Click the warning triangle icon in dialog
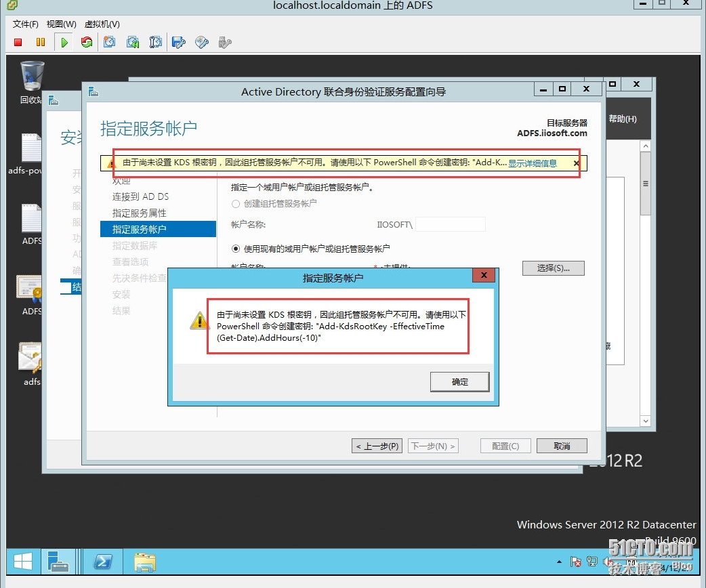Viewport: 706px width, 588px height. point(199,320)
